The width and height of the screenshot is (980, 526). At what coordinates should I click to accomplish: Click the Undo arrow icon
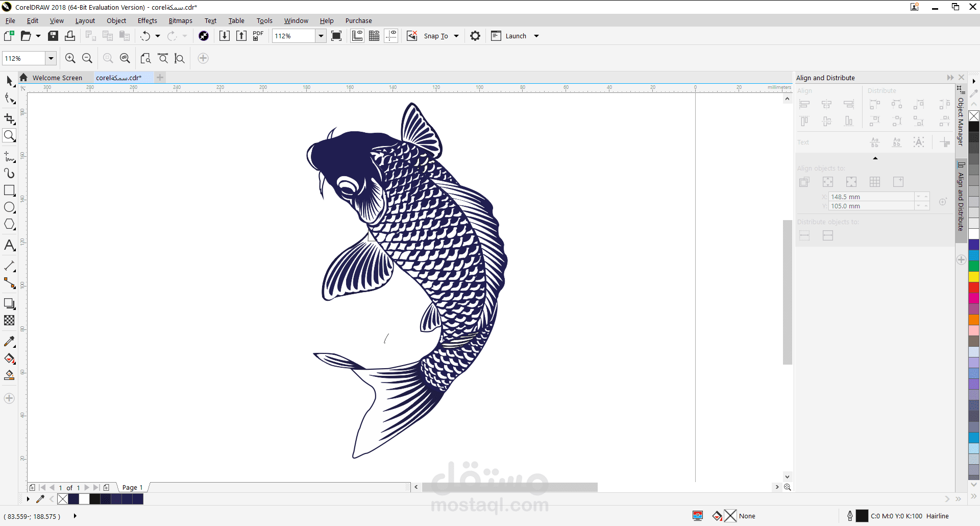[x=145, y=36]
